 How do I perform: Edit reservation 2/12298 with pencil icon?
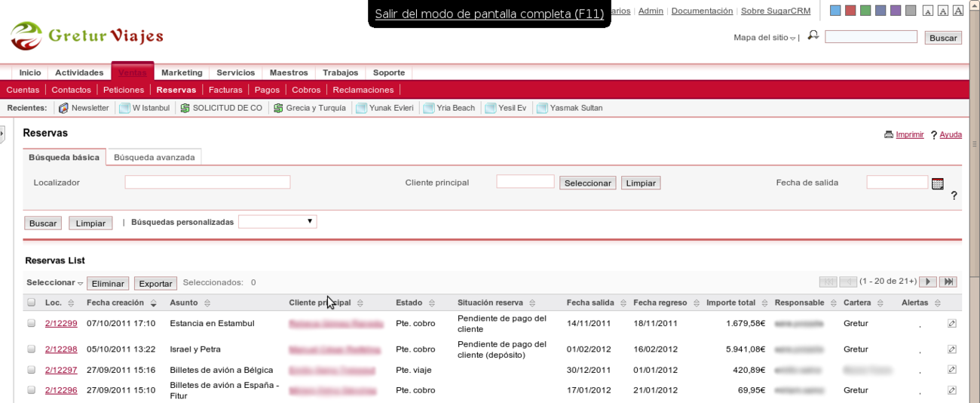[x=952, y=349]
